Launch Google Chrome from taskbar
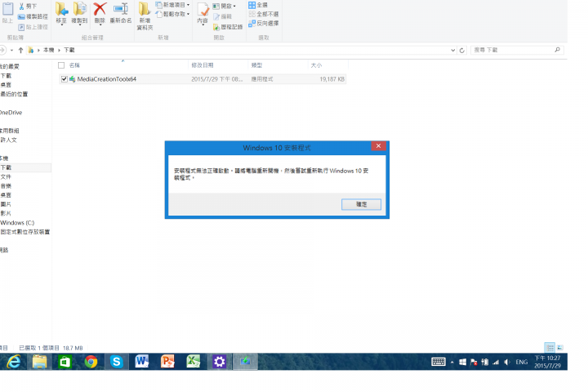The height and width of the screenshot is (392, 588). tap(91, 362)
